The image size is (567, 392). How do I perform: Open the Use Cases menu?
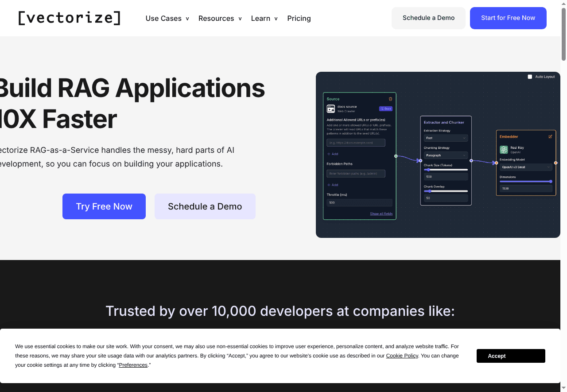[167, 18]
